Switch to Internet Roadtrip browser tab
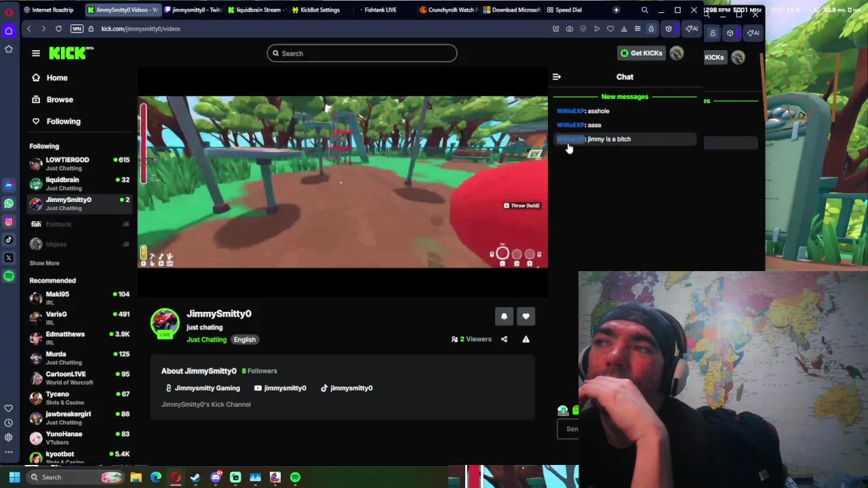The height and width of the screenshot is (488, 868). 47,10
